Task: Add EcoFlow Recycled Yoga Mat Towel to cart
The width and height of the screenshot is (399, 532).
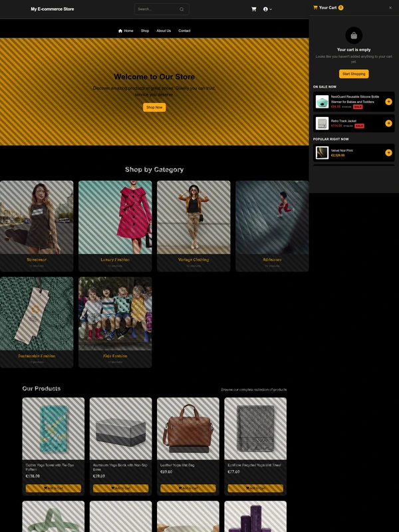Action: (x=255, y=488)
